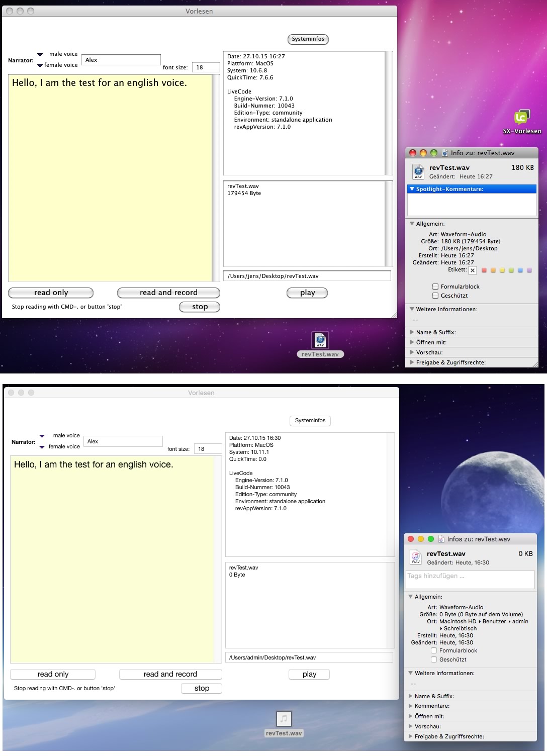The height and width of the screenshot is (756, 547).
Task: Click the 'Tags hinzufügen …' field
Action: [470, 580]
